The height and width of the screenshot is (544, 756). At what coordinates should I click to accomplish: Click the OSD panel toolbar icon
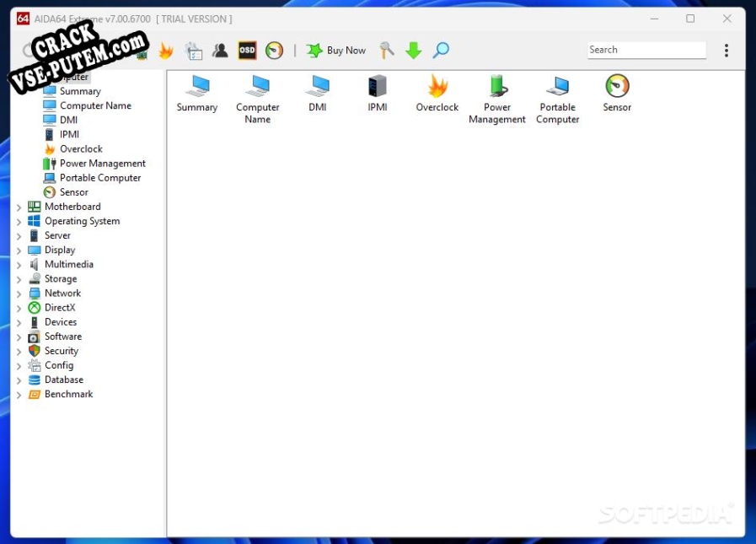click(247, 51)
